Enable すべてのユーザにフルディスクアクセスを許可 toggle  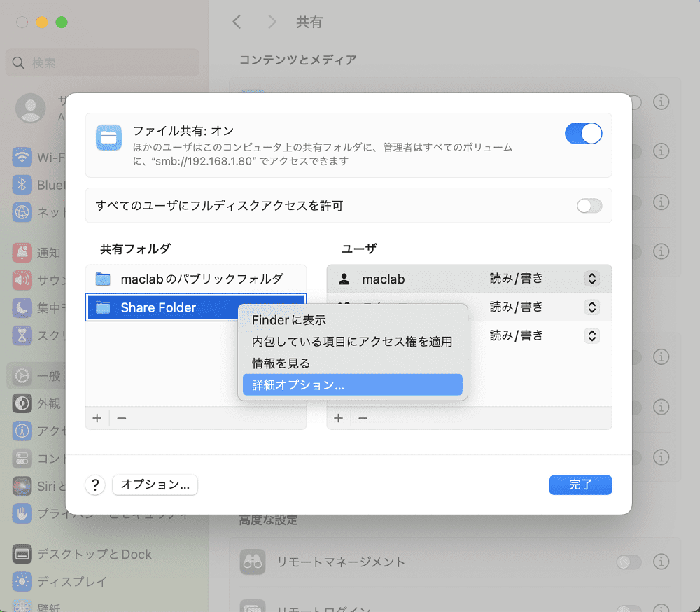[589, 206]
